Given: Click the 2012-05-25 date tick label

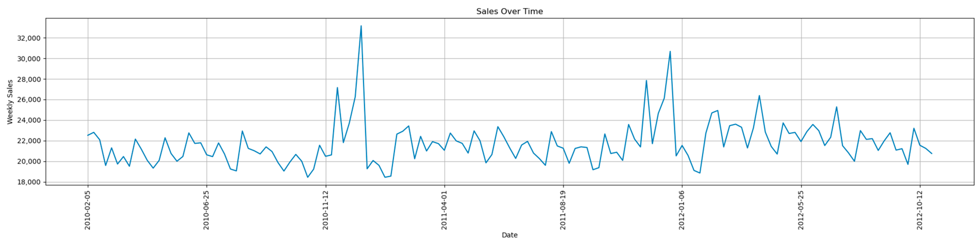Looking at the screenshot, I should (x=801, y=210).
